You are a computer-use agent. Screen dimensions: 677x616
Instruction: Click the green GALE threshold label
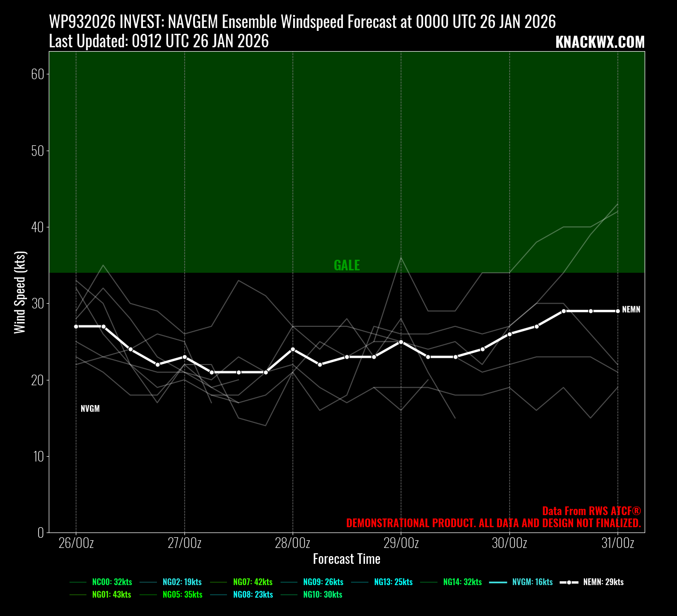click(x=347, y=265)
